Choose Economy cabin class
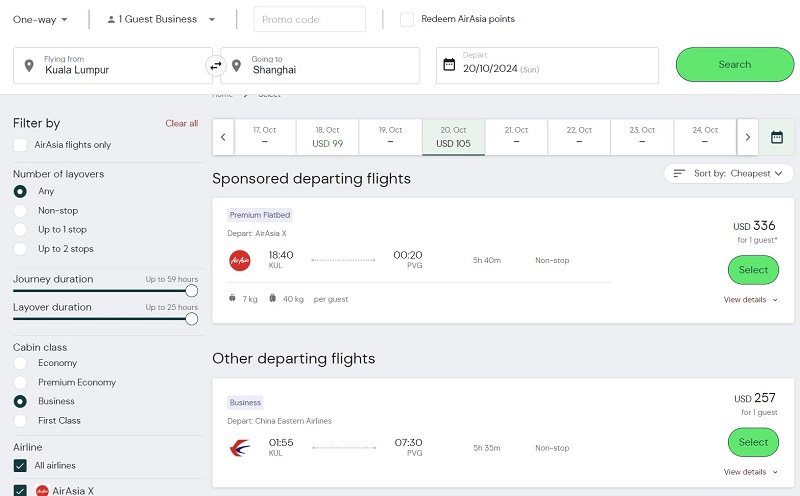 click(20, 363)
